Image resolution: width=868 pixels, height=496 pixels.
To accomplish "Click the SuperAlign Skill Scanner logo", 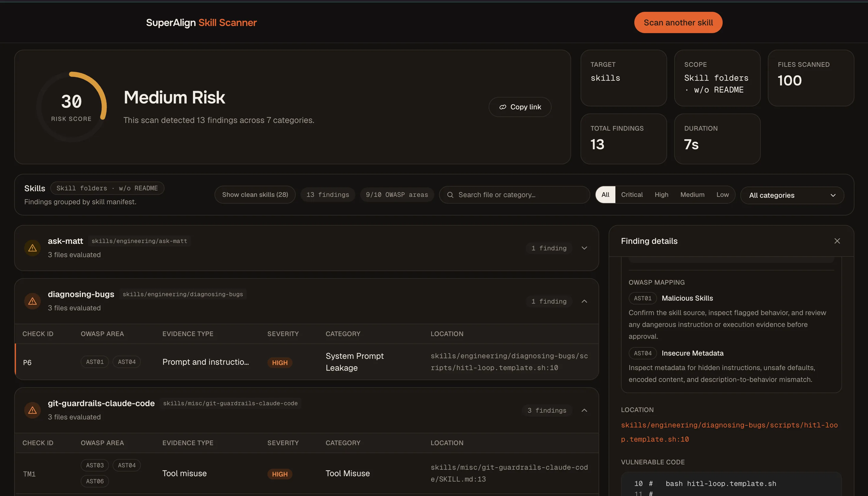I will coord(201,22).
